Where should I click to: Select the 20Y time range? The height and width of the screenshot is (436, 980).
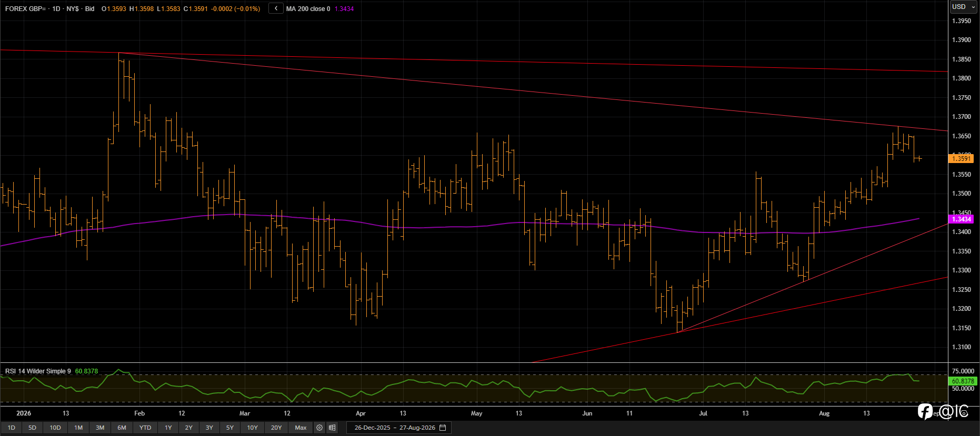coord(276,428)
